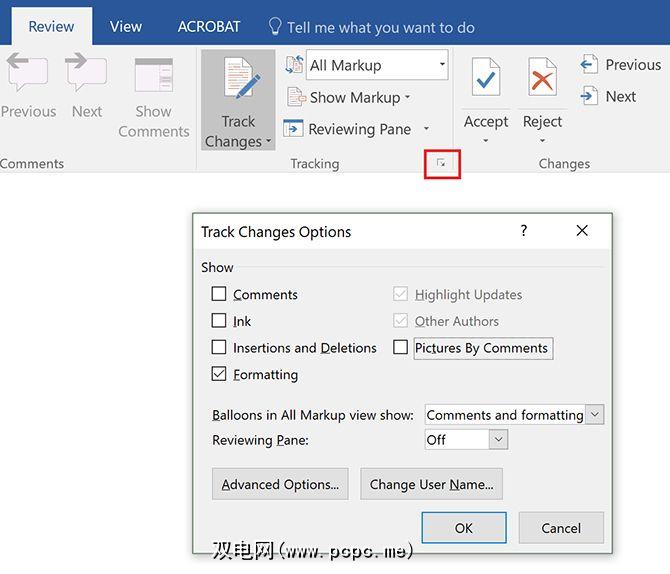Screen dimensions: 670x574
Task: Expand the Show Markup menu arrow
Action: click(408, 97)
